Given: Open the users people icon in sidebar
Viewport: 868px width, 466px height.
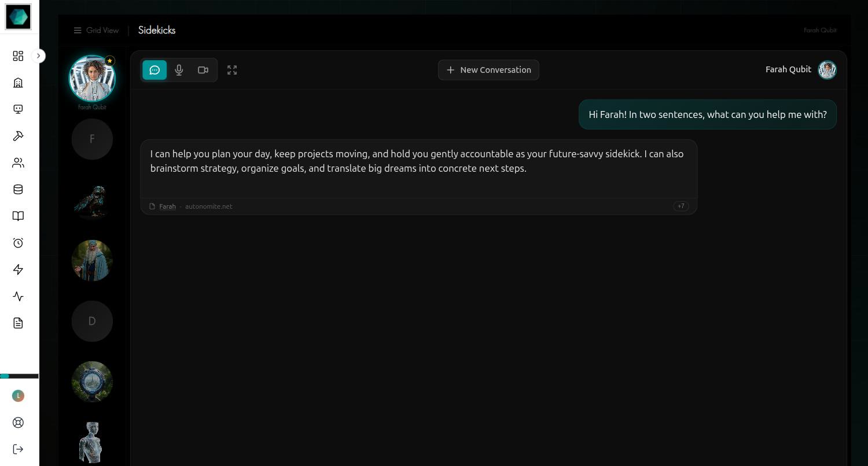Looking at the screenshot, I should click(x=18, y=163).
